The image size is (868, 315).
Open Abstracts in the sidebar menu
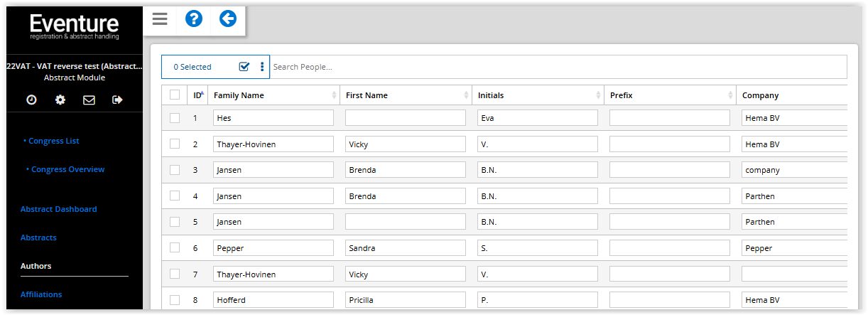(38, 237)
